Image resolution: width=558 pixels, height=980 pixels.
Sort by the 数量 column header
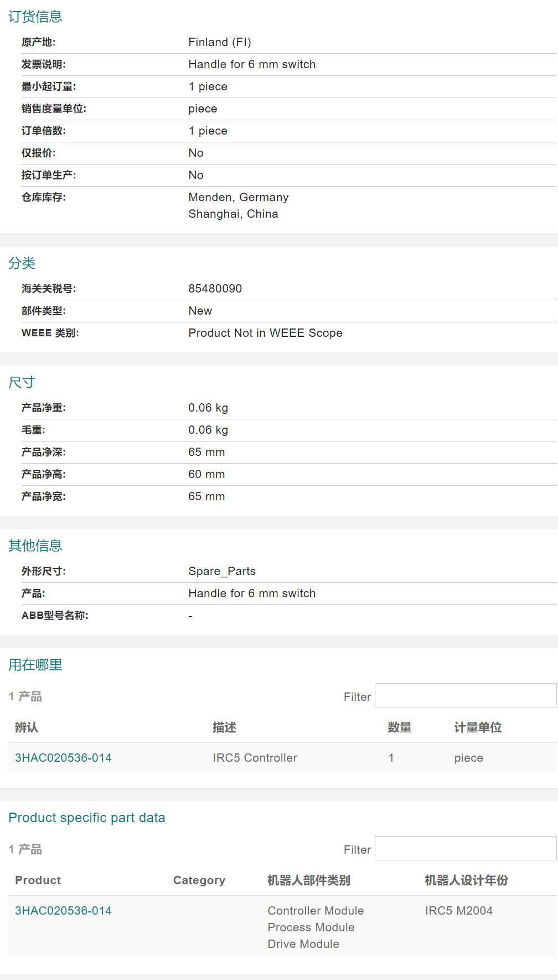399,727
